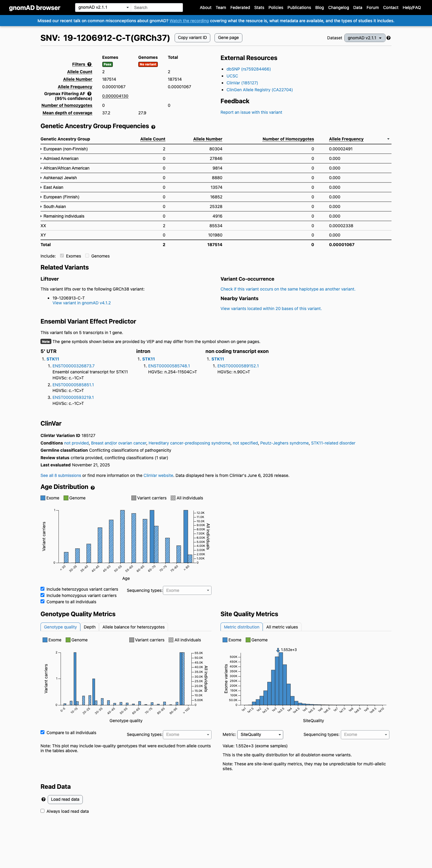This screenshot has width=432, height=868.
Task: Open Site Quality Sequencing types dropdown
Action: (365, 734)
